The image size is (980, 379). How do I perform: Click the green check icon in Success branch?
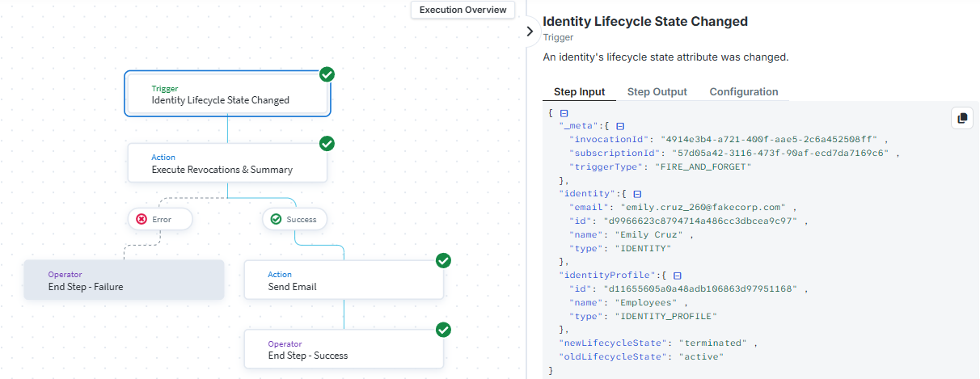[x=276, y=219]
